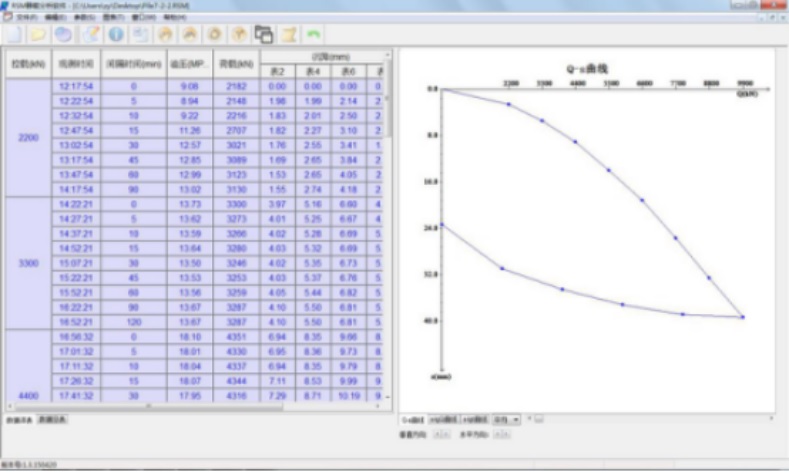This screenshot has width=789, height=473.
Task: Switch to the 数据信息 tab below the table
Action: point(52,420)
